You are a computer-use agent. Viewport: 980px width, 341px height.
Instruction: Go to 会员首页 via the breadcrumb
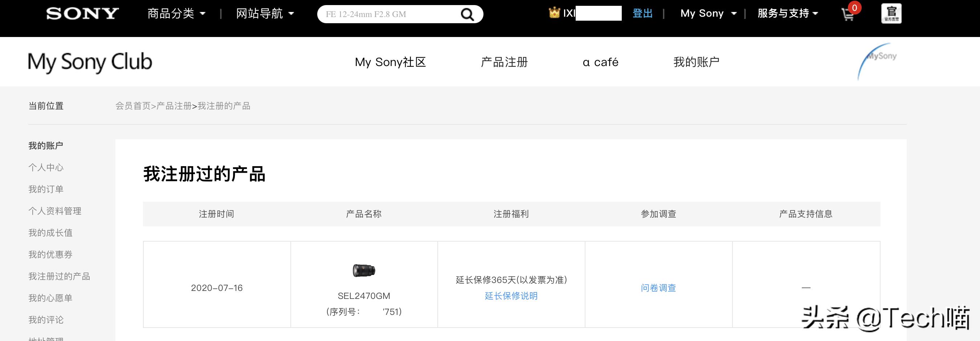coord(133,106)
